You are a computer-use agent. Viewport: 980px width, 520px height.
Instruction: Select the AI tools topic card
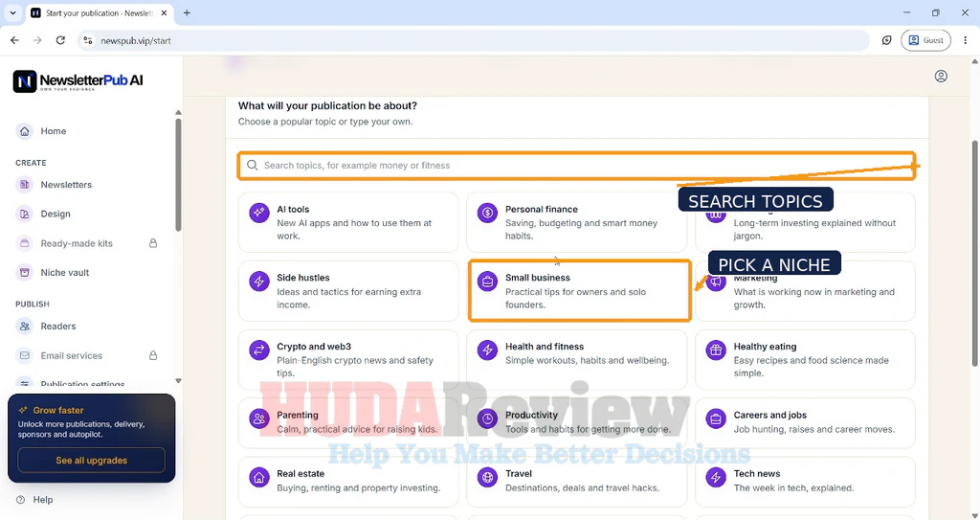(348, 222)
